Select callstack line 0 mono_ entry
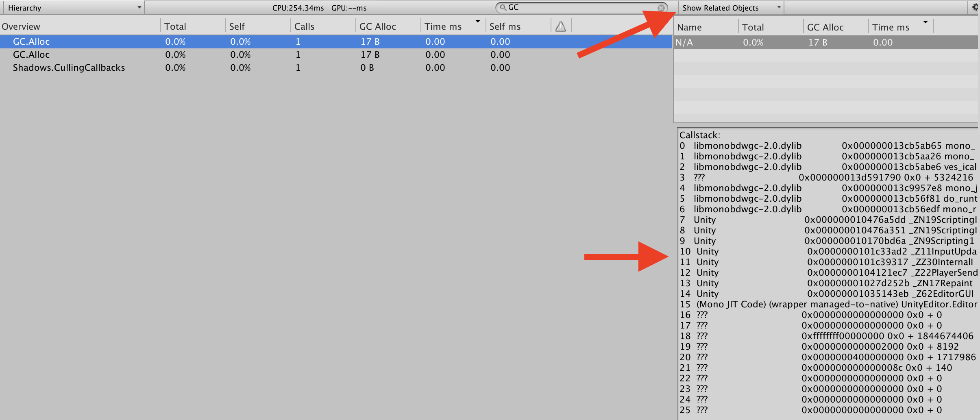 [x=828, y=146]
